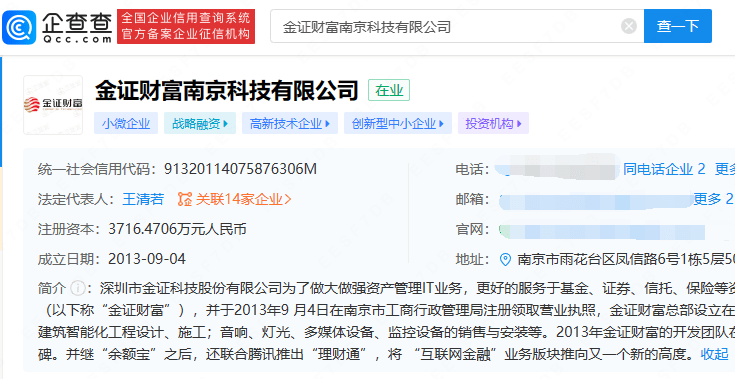Click the 在业 status badge
The height and width of the screenshot is (379, 735).
click(389, 90)
